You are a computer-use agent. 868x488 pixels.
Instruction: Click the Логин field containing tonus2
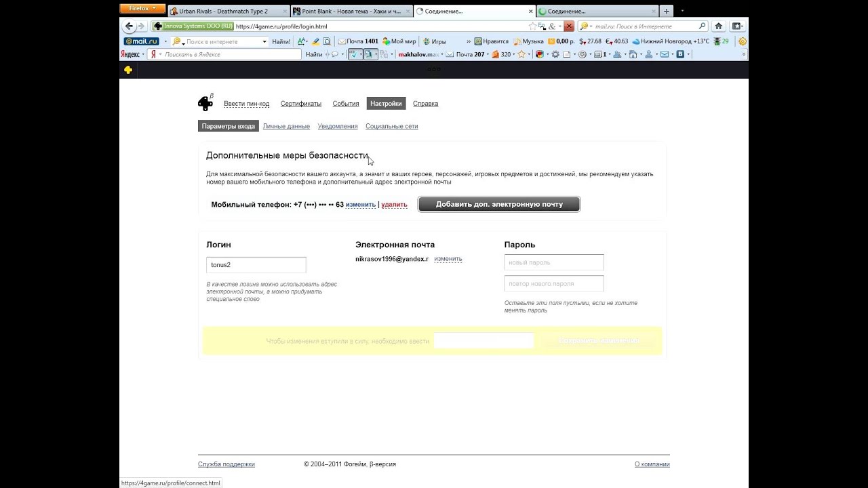tap(256, 265)
